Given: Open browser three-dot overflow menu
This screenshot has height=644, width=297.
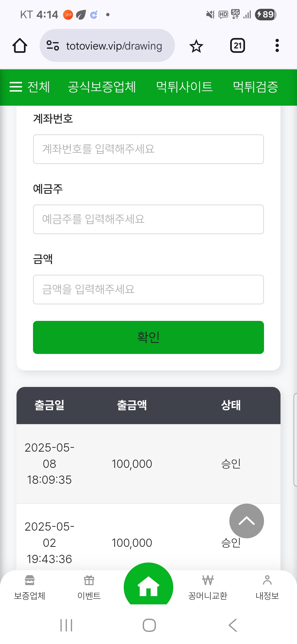Looking at the screenshot, I should 277,45.
